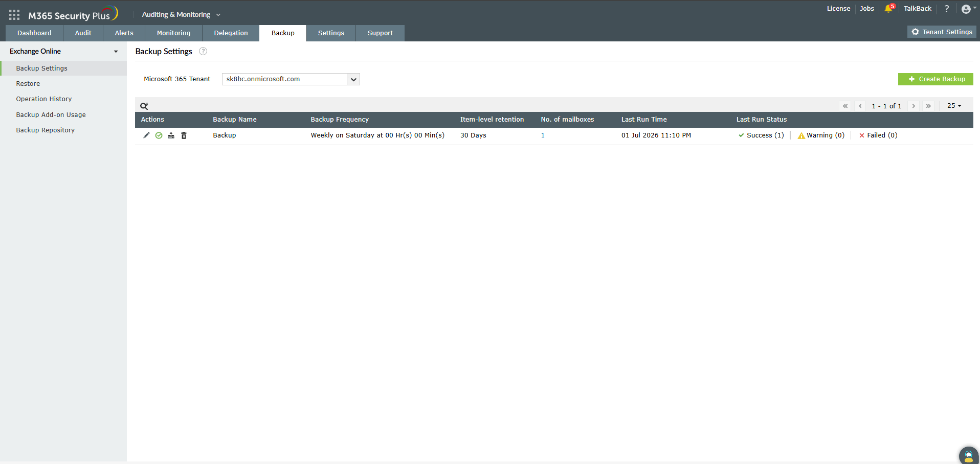Click the run backup now icon
Viewport: 980px width, 464px height.
171,135
